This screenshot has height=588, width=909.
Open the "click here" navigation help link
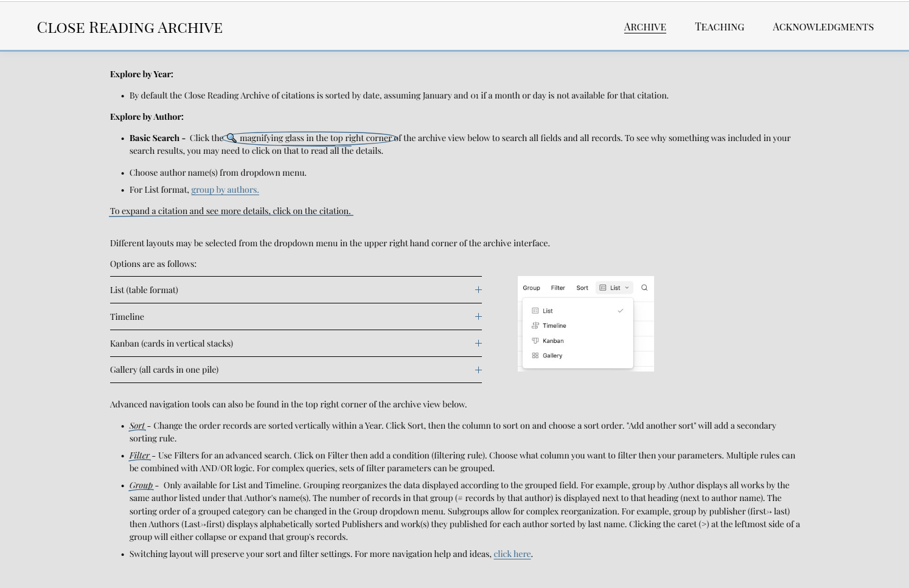pyautogui.click(x=512, y=554)
